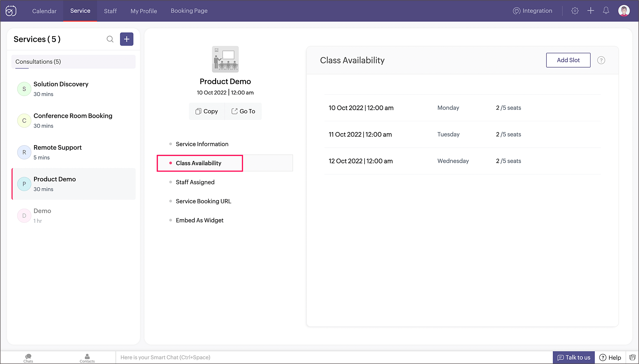Click the user profile avatar
The height and width of the screenshot is (364, 639).
click(624, 11)
